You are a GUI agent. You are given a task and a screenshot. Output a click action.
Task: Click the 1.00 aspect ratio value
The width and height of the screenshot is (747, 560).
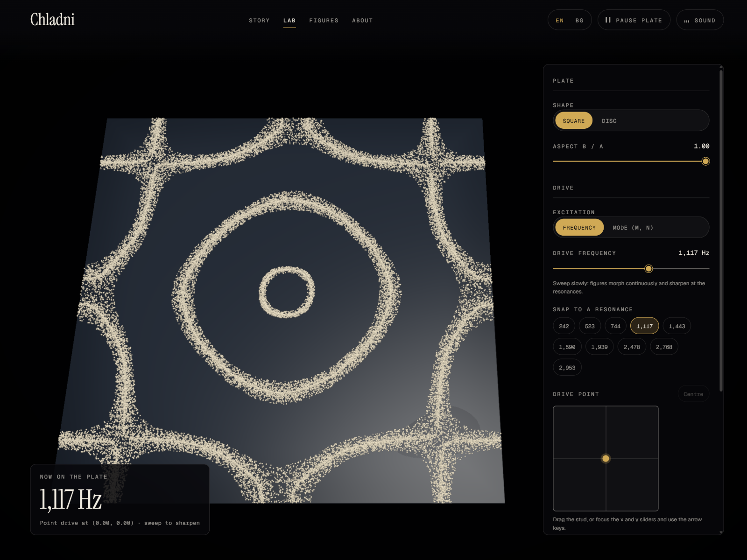click(701, 146)
